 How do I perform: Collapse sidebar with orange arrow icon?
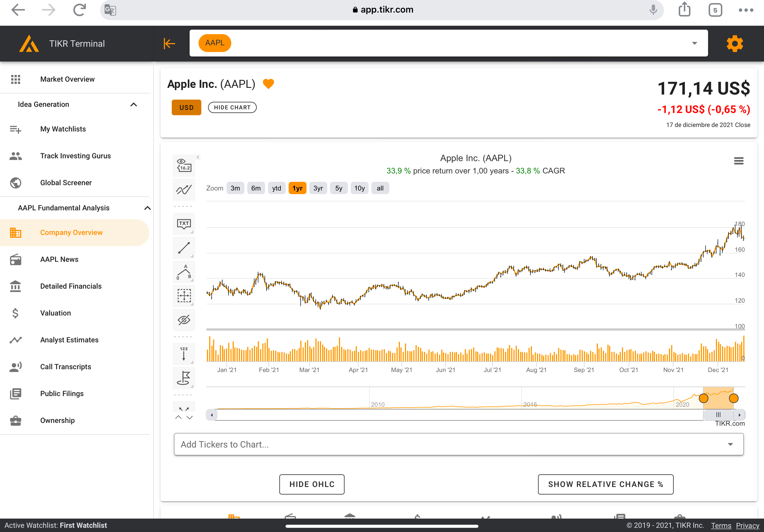(x=169, y=43)
